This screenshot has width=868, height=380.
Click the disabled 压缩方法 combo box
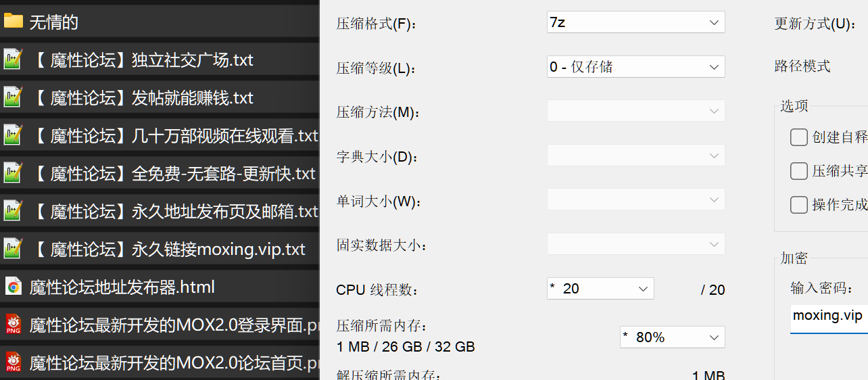pos(636,111)
